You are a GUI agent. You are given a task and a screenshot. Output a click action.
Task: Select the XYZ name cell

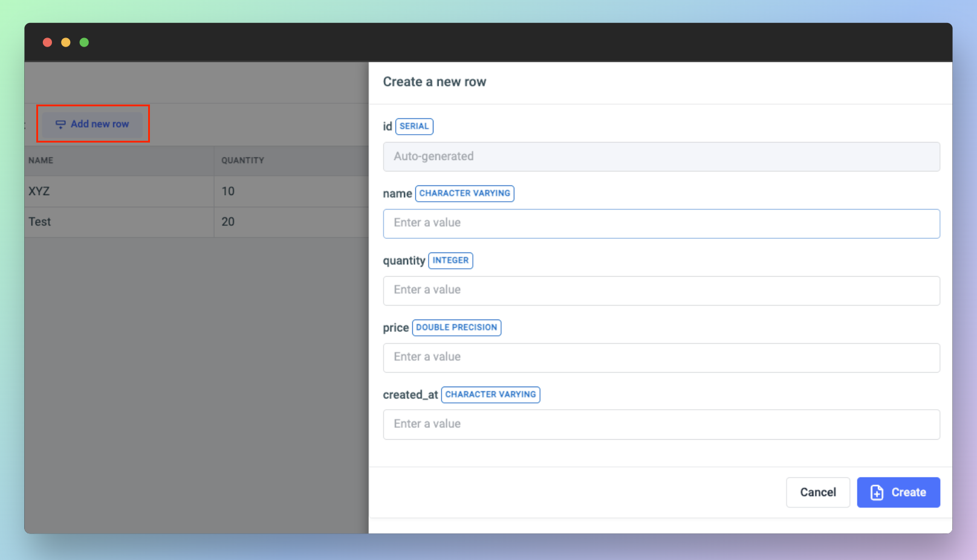point(39,191)
